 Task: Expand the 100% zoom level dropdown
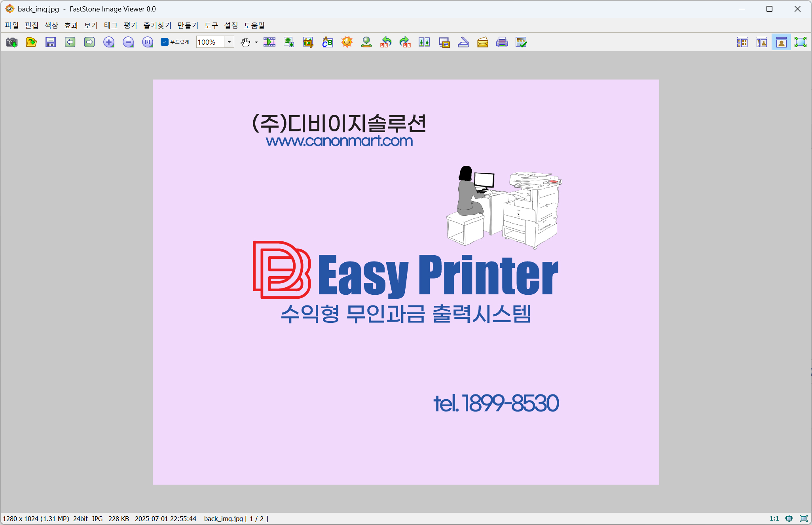pos(229,42)
